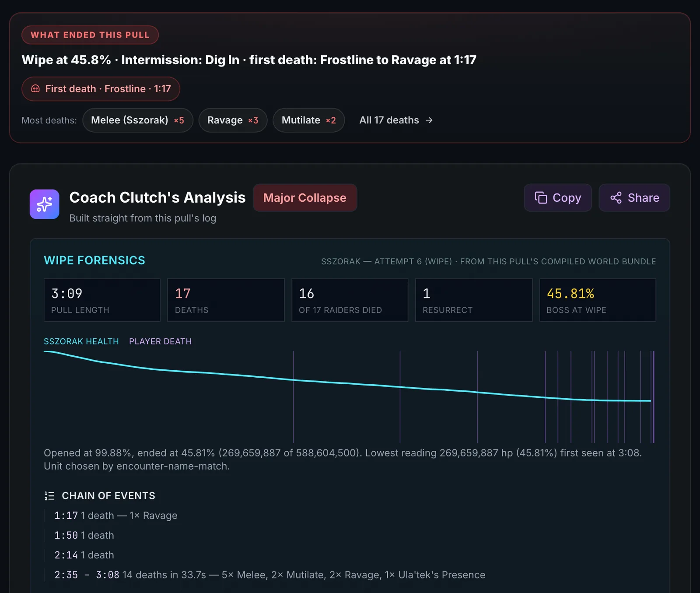The width and height of the screenshot is (700, 593).
Task: Click the WHAT ENDED THIS PULL label
Action: click(x=90, y=35)
